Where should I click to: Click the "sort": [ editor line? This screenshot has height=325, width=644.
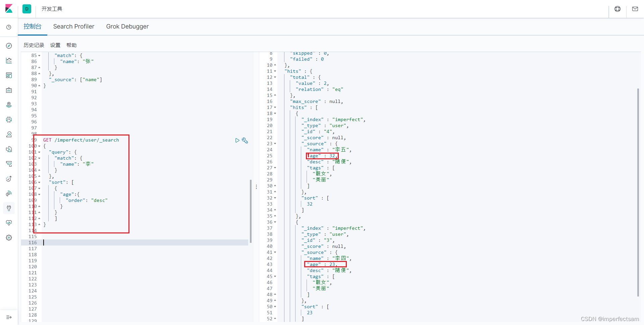pos(61,182)
